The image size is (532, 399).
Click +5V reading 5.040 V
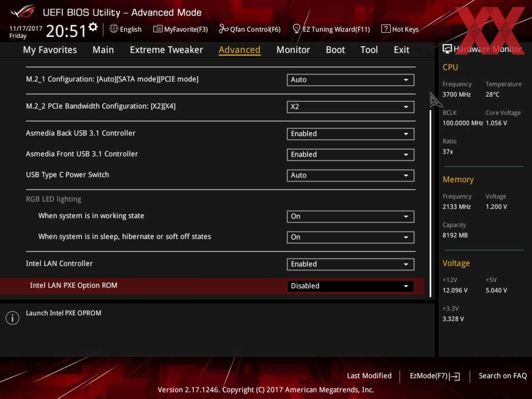pos(496,290)
